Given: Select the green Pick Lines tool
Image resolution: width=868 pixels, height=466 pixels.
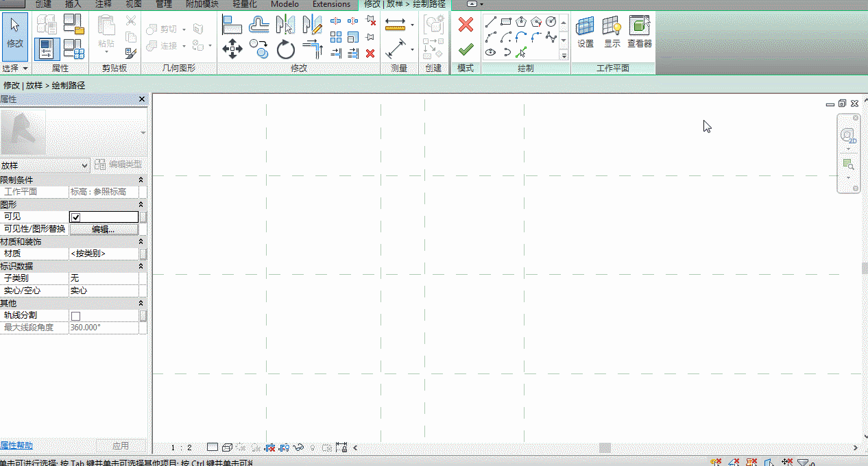Looking at the screenshot, I should tap(521, 52).
